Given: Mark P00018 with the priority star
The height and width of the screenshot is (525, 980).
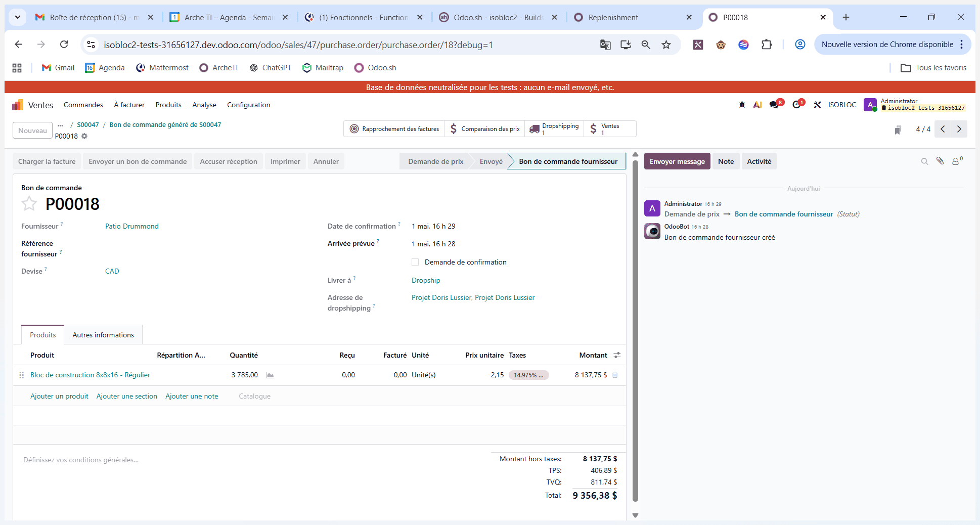Looking at the screenshot, I should (29, 204).
